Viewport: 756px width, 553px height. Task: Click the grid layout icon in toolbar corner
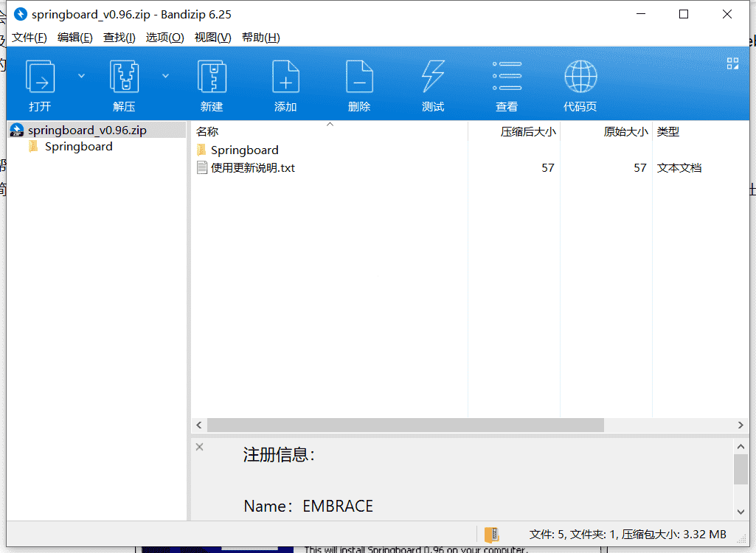(x=732, y=63)
